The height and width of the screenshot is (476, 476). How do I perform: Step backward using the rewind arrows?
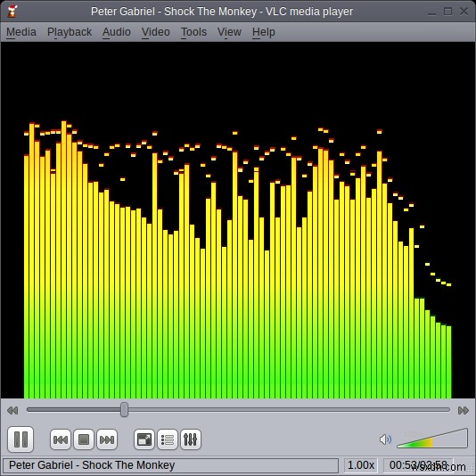point(12,410)
